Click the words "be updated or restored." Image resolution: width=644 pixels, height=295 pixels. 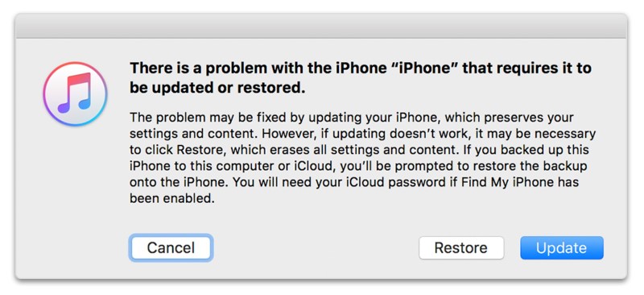coord(217,88)
